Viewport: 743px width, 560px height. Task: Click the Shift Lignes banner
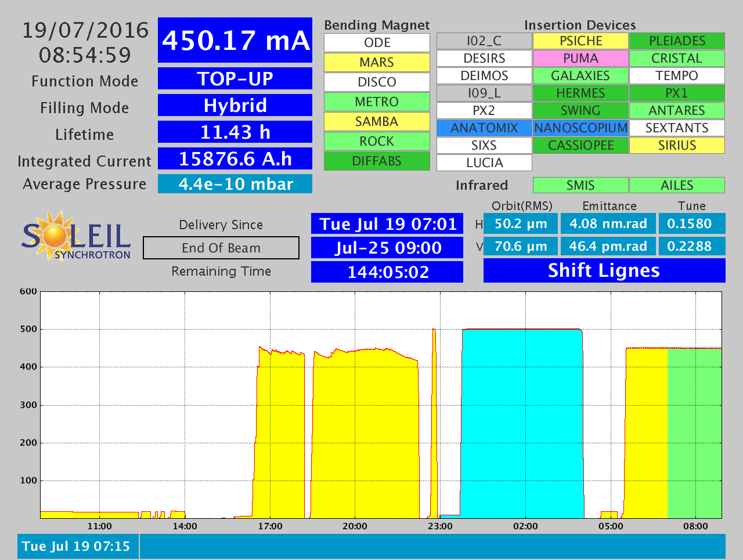[604, 270]
